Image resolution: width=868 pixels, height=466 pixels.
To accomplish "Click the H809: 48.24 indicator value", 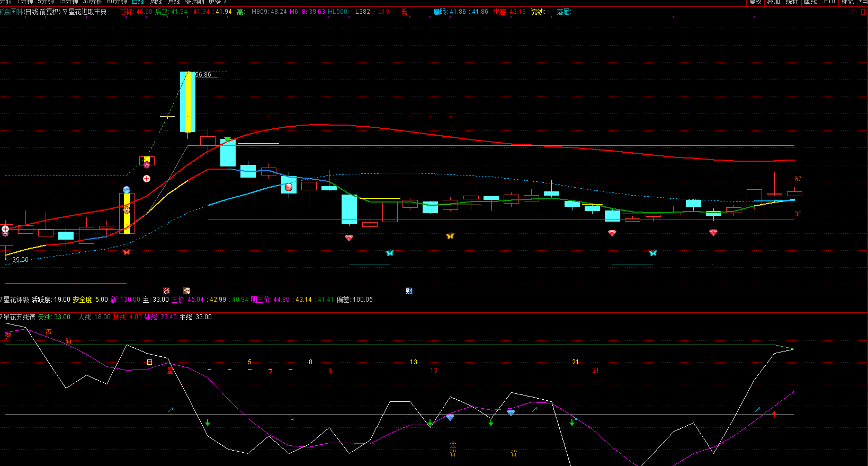I will 269,12.
